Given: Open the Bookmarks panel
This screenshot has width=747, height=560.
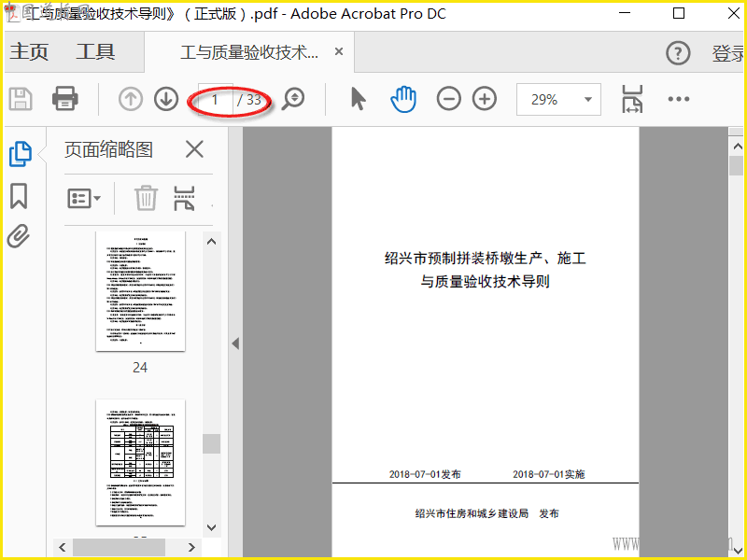Looking at the screenshot, I should [x=19, y=196].
